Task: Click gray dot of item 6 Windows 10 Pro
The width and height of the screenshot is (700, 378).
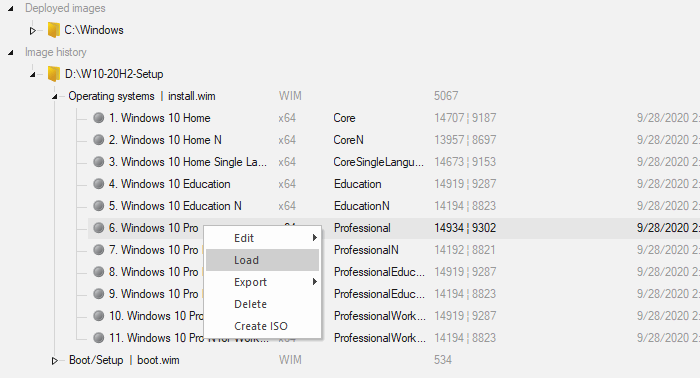Action: tap(98, 228)
